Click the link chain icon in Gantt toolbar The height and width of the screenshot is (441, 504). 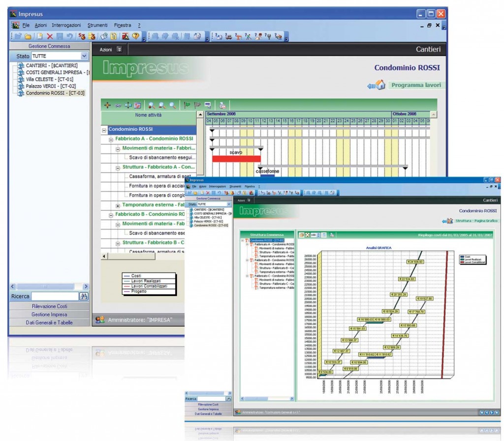118,105
